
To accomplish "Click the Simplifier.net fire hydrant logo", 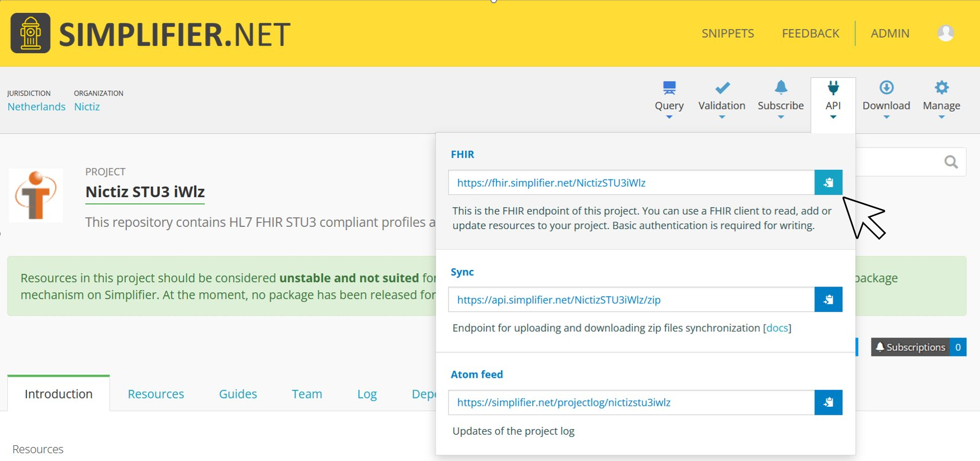I will [30, 34].
